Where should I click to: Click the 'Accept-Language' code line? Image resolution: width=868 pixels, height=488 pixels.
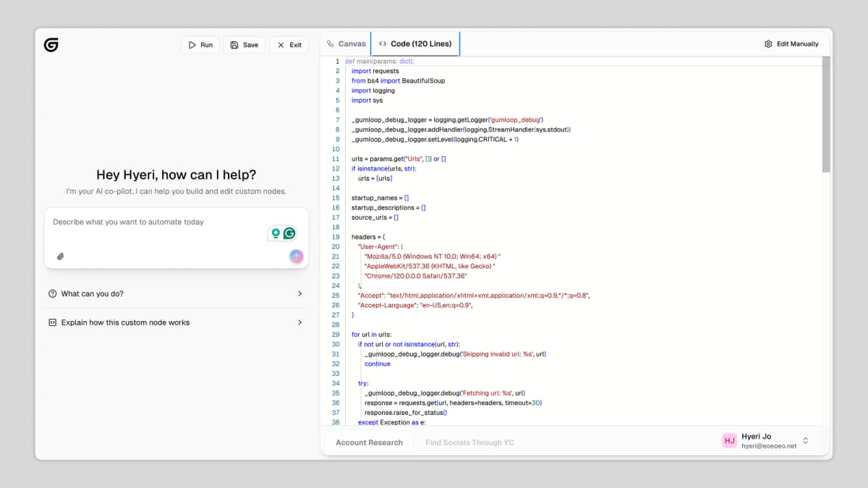(x=415, y=305)
